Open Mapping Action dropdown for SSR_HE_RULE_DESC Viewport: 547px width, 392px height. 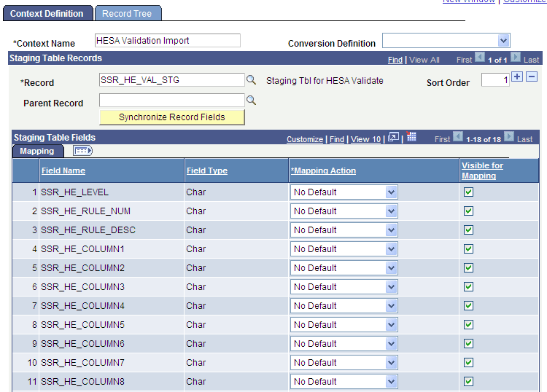(344, 230)
